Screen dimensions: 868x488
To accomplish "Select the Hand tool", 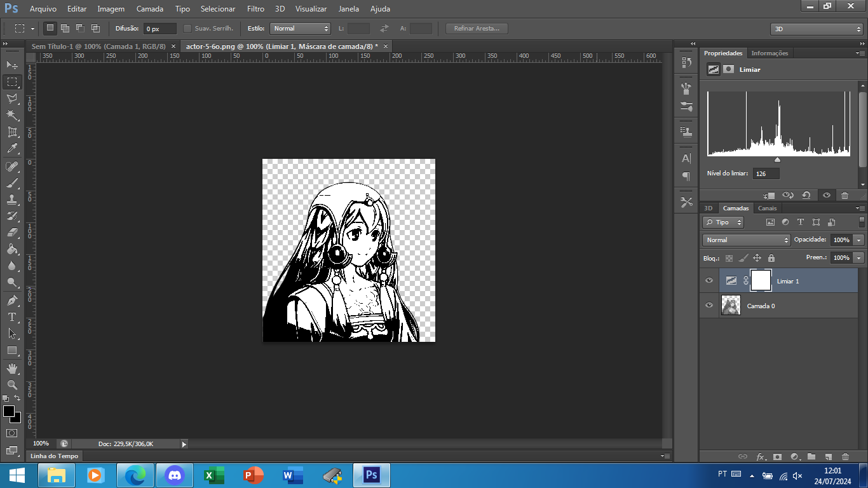I will tap(12, 369).
